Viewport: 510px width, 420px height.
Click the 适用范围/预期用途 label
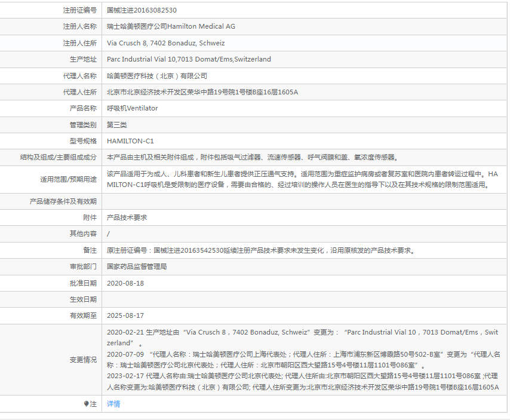click(x=69, y=179)
